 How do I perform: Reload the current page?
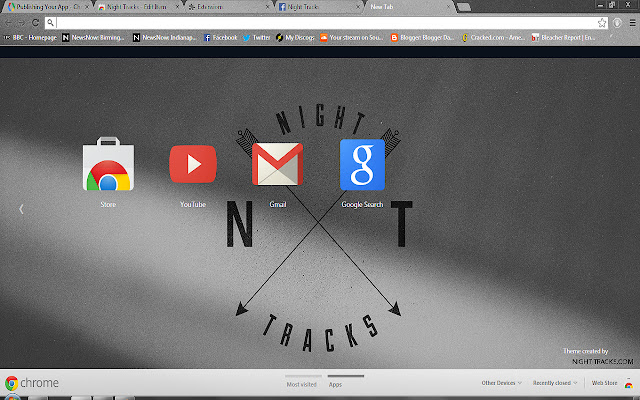point(36,23)
